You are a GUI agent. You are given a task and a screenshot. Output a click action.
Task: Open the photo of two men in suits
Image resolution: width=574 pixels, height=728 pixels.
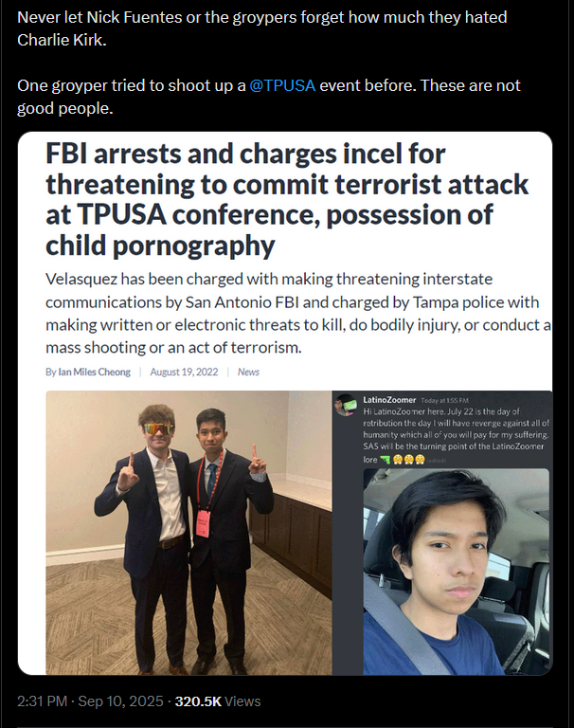click(x=188, y=533)
